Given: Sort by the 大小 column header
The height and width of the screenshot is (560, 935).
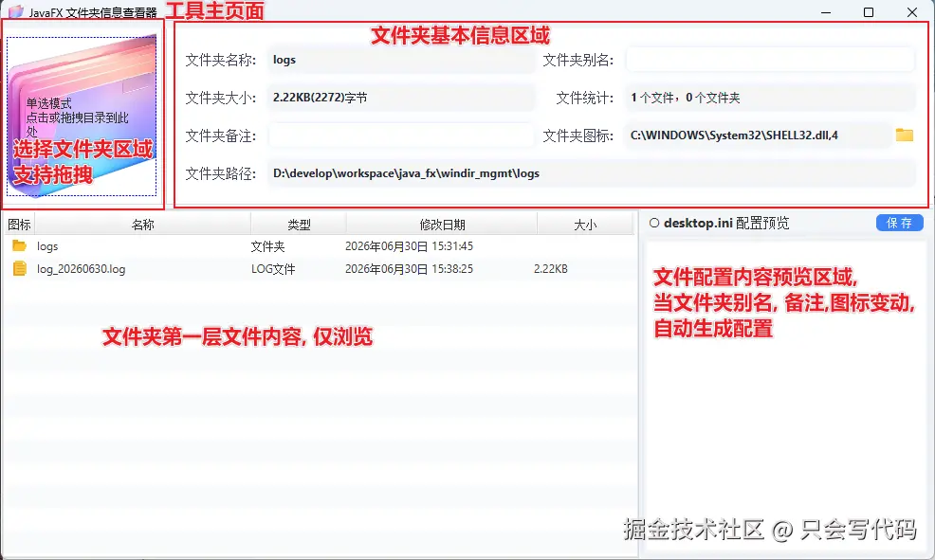Looking at the screenshot, I should pyautogui.click(x=585, y=225).
